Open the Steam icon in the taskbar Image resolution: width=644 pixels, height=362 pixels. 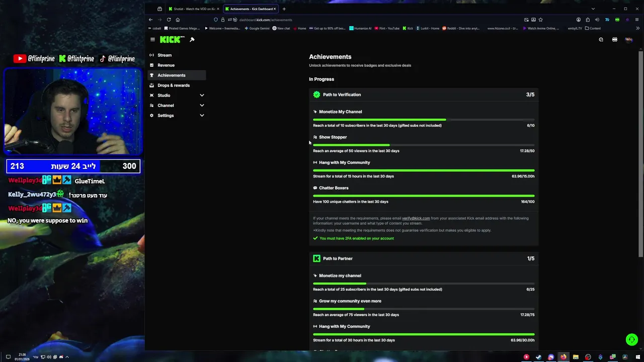click(x=539, y=357)
